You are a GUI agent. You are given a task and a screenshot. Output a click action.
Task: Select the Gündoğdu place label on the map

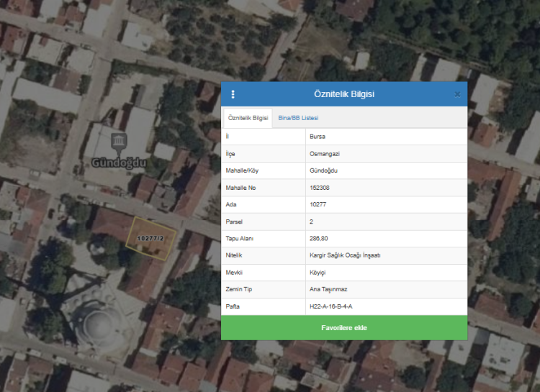(x=119, y=163)
